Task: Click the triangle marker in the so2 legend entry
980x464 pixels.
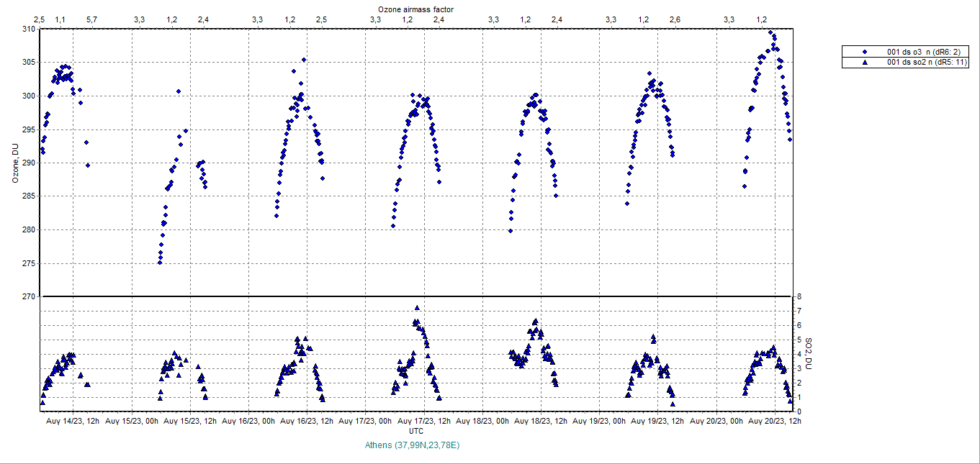Action: 866,63
